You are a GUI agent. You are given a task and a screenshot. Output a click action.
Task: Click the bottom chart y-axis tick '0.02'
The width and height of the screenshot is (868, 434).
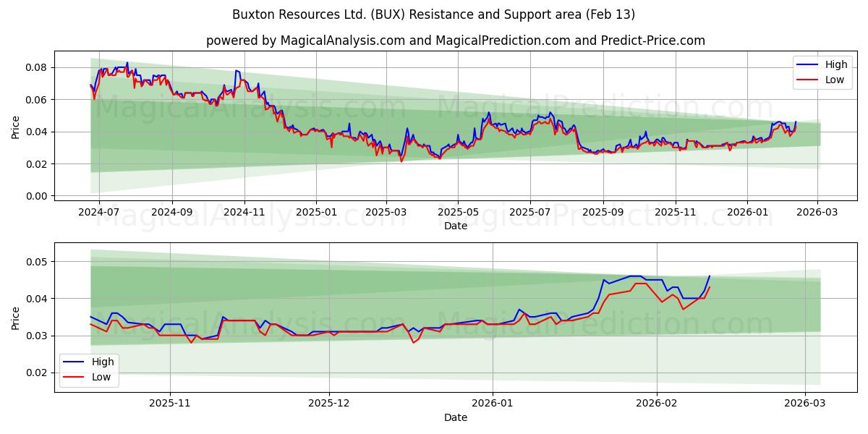click(x=36, y=373)
